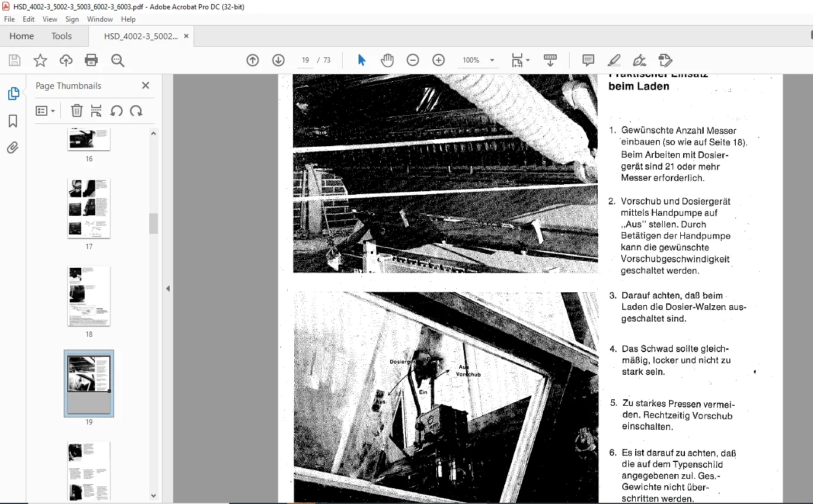Print the document with the printer icon
813x504 pixels.
pos(91,60)
